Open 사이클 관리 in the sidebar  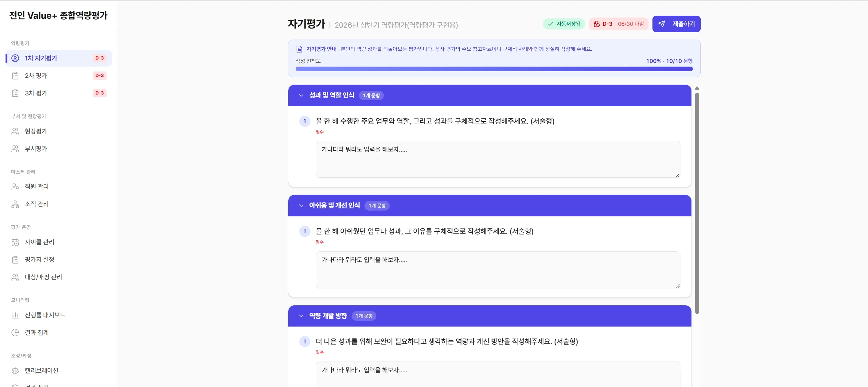(59, 242)
